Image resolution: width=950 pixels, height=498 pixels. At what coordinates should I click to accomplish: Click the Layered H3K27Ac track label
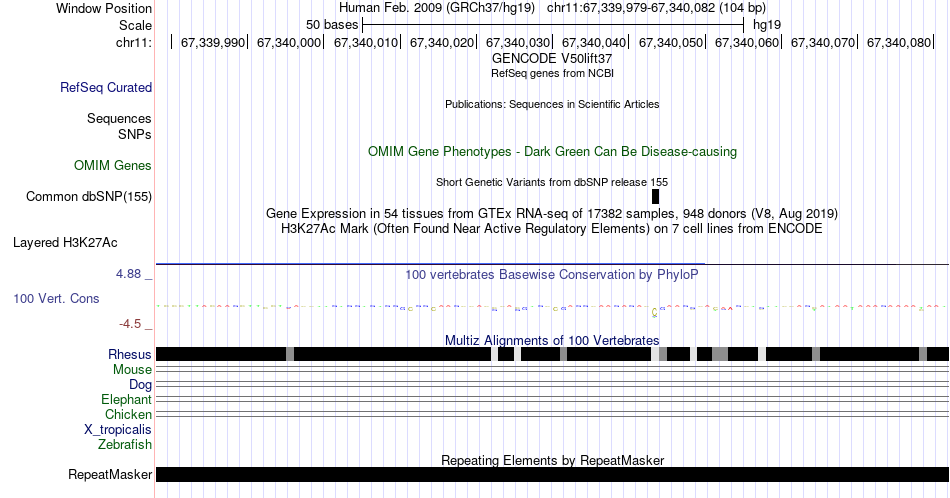65,242
